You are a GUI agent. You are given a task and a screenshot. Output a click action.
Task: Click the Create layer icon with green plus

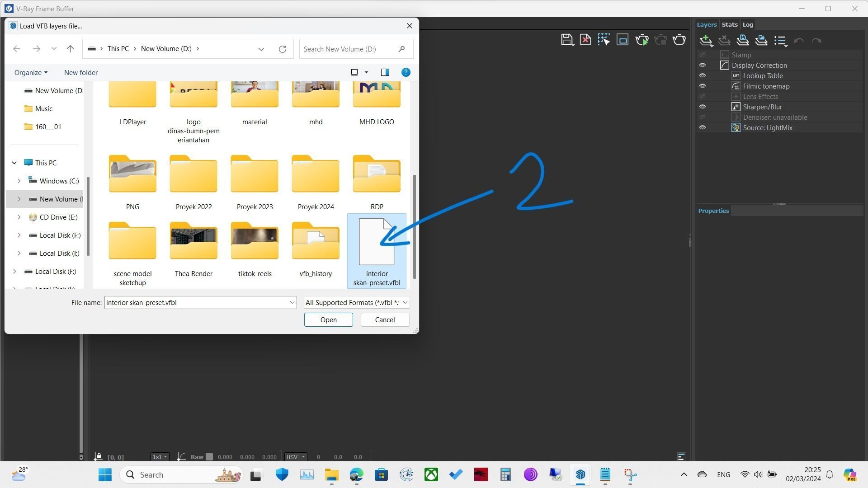click(706, 41)
